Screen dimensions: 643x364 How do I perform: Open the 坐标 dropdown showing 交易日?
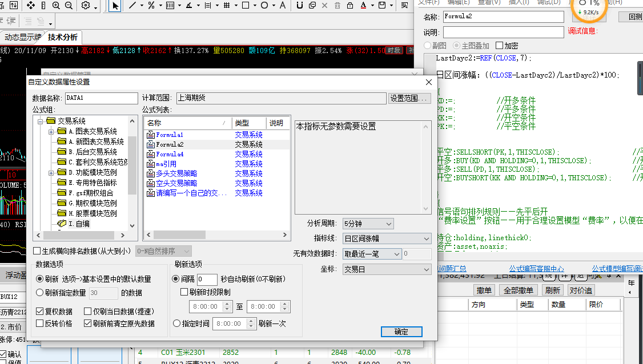click(387, 269)
